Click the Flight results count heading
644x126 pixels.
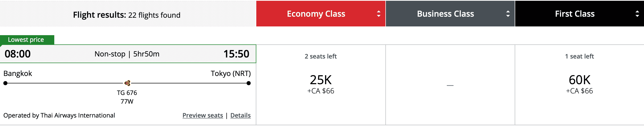pyautogui.click(x=126, y=15)
